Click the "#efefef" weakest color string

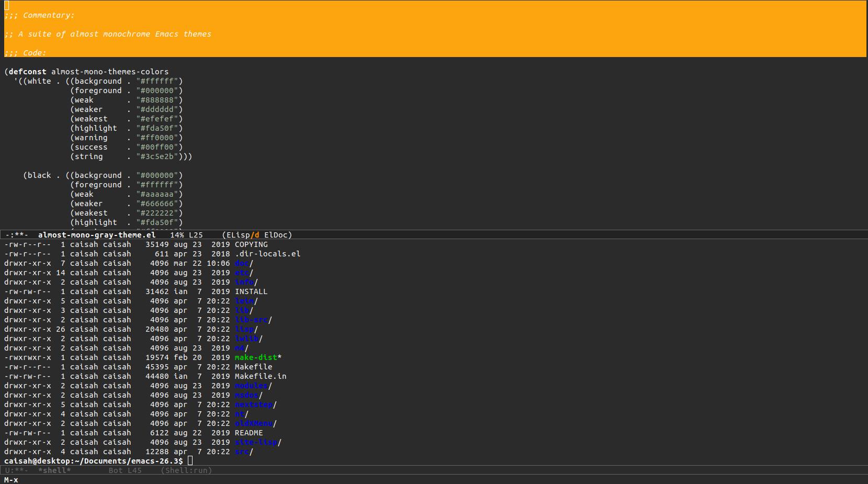pos(157,119)
